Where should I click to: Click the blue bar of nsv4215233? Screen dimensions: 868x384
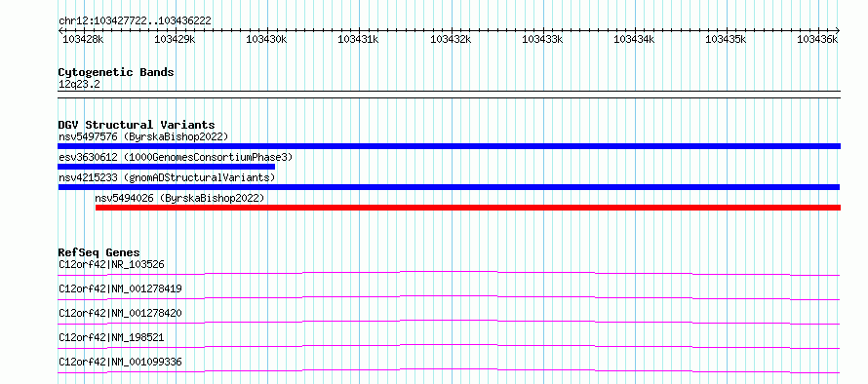pyautogui.click(x=449, y=187)
